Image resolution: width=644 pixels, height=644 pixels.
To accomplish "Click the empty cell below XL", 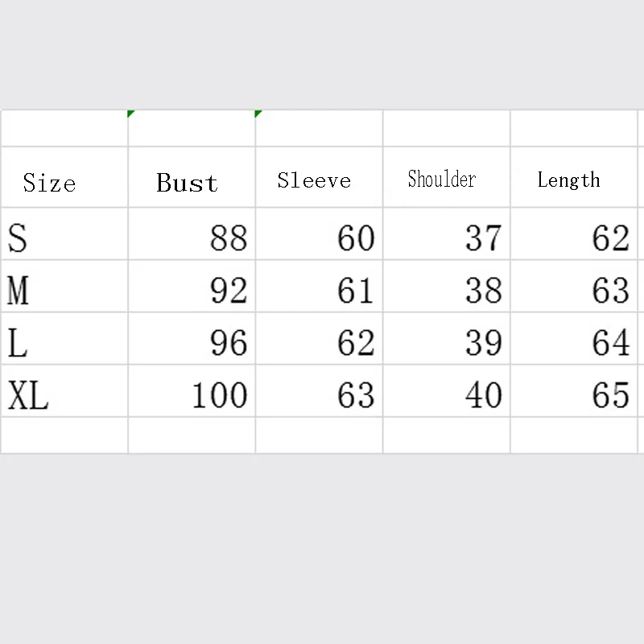I will (x=64, y=436).
